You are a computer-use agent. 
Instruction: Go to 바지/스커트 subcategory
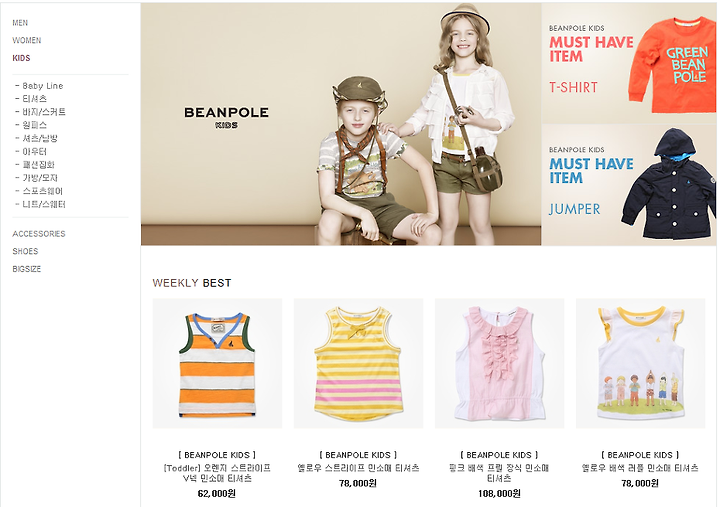[x=44, y=112]
